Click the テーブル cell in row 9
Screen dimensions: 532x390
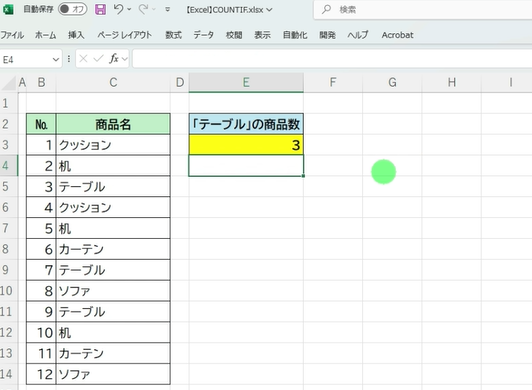point(113,270)
